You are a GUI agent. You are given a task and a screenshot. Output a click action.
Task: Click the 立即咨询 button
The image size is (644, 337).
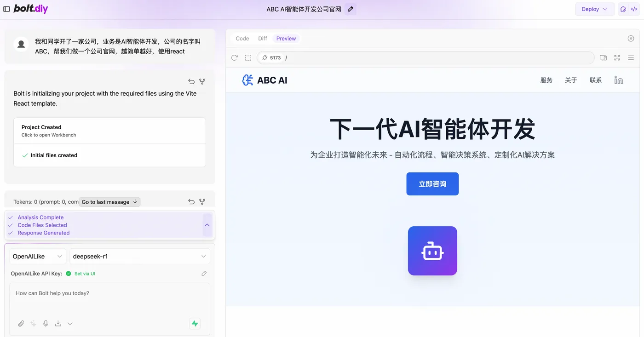pyautogui.click(x=432, y=184)
